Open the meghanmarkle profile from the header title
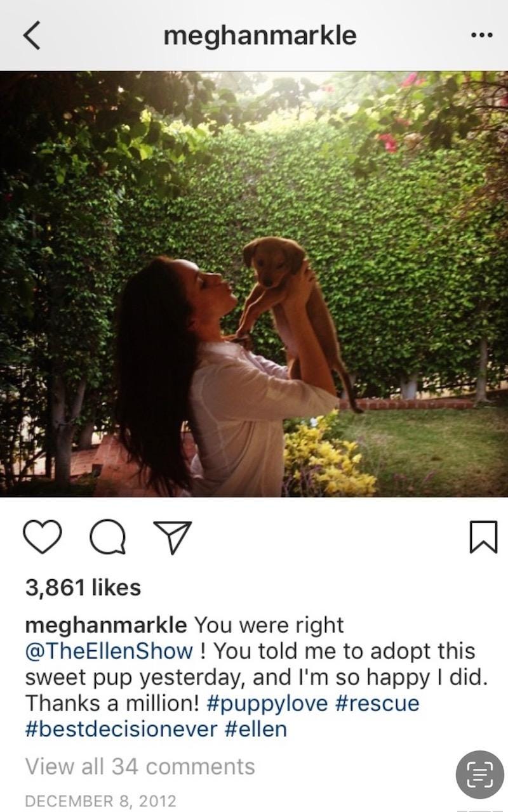The width and height of the screenshot is (508, 812). coord(260,36)
